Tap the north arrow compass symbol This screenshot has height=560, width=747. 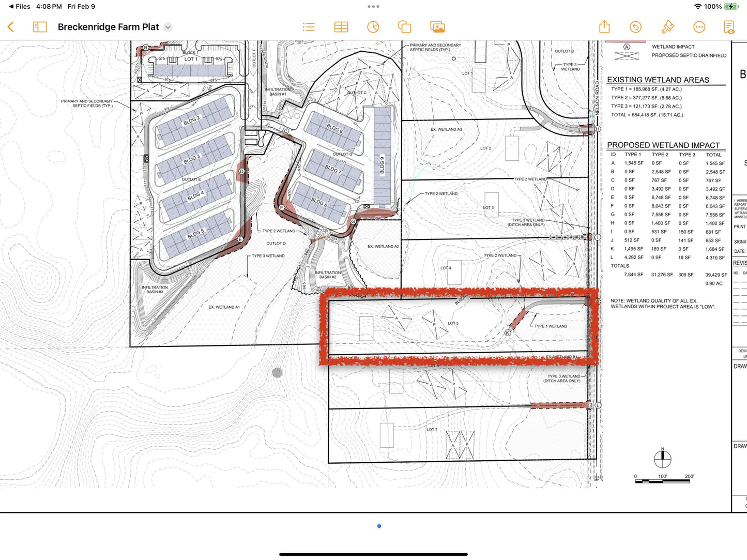(662, 458)
